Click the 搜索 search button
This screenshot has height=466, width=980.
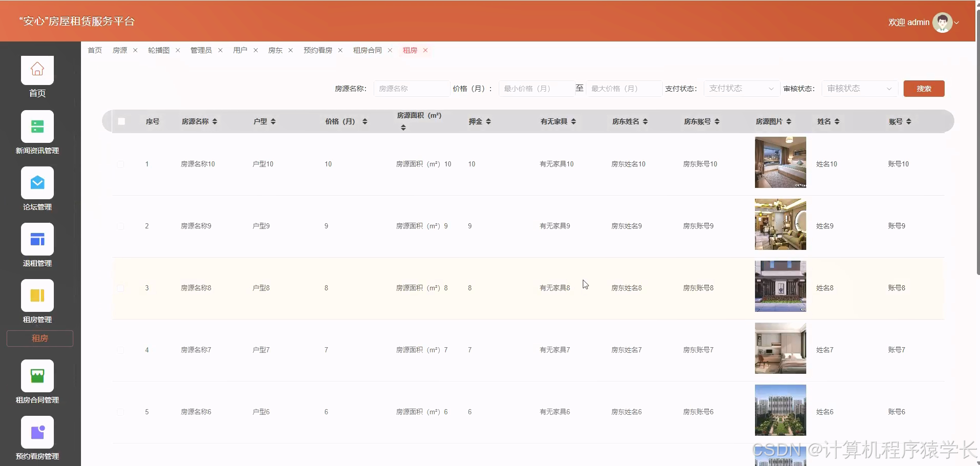point(924,89)
